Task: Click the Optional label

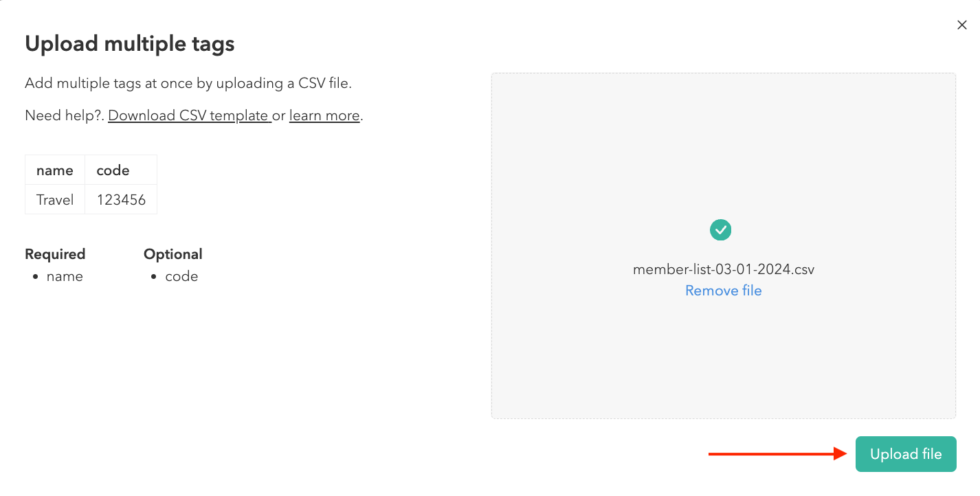Action: [172, 254]
